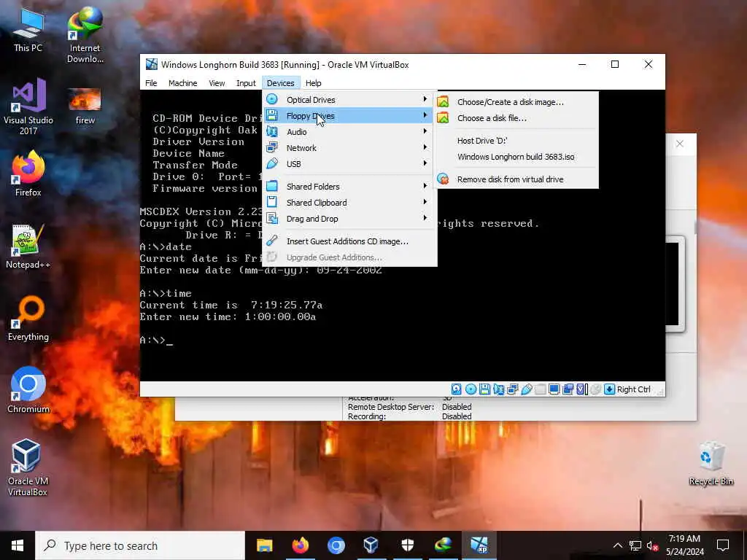The width and height of the screenshot is (747, 560).
Task: Click the USB status bar icon
Action: [527, 389]
